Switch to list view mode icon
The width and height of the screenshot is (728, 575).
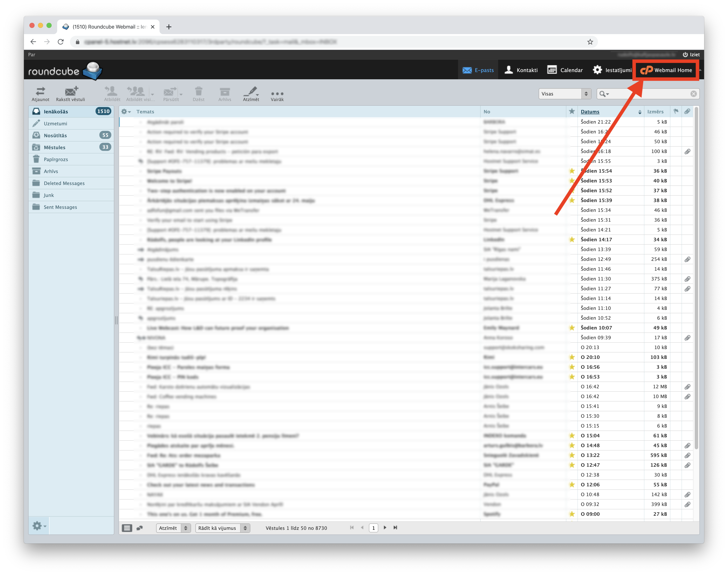(127, 528)
